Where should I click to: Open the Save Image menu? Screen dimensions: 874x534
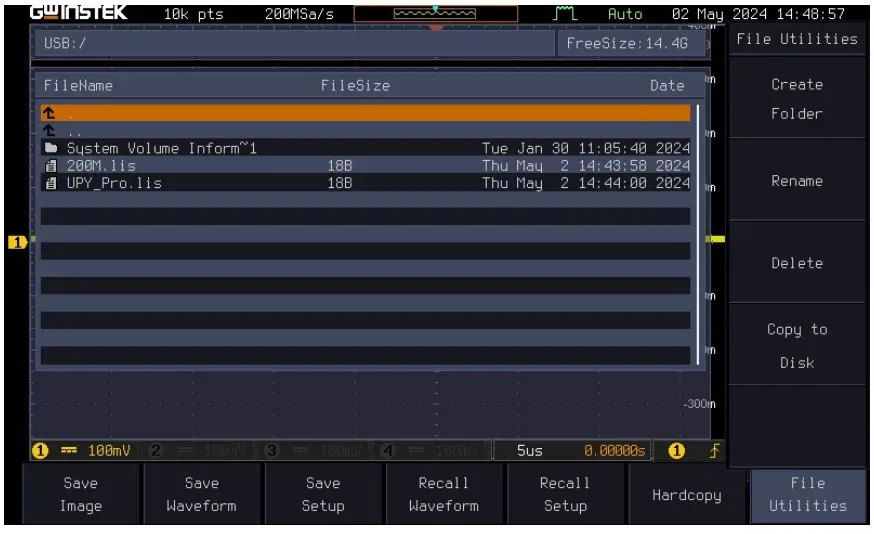pyautogui.click(x=81, y=494)
